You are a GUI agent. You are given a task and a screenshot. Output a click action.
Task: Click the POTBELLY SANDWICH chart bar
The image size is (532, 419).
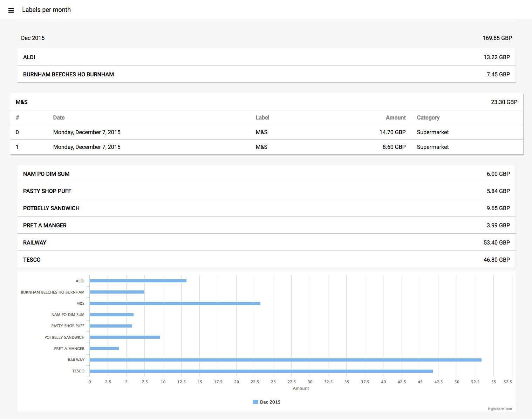pyautogui.click(x=125, y=337)
